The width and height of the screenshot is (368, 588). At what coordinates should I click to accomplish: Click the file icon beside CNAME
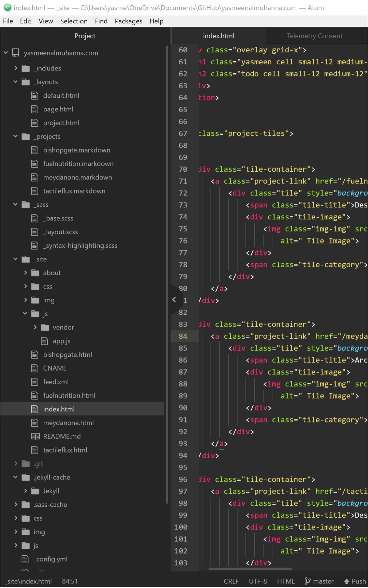pos(35,368)
